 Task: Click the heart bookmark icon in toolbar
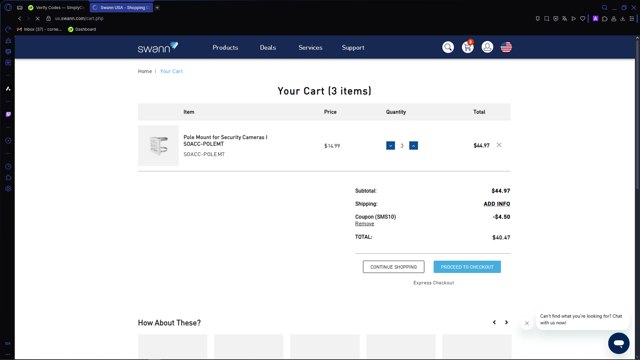pyautogui.click(x=582, y=18)
